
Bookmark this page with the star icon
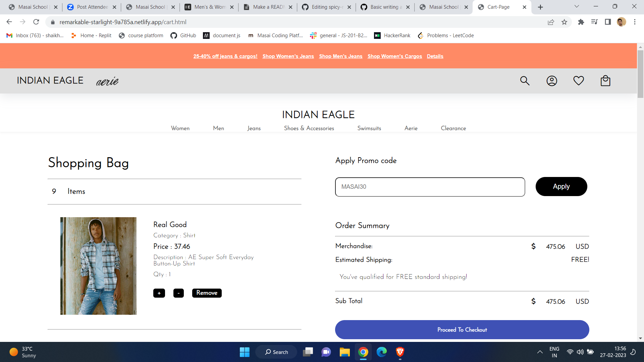565,22
